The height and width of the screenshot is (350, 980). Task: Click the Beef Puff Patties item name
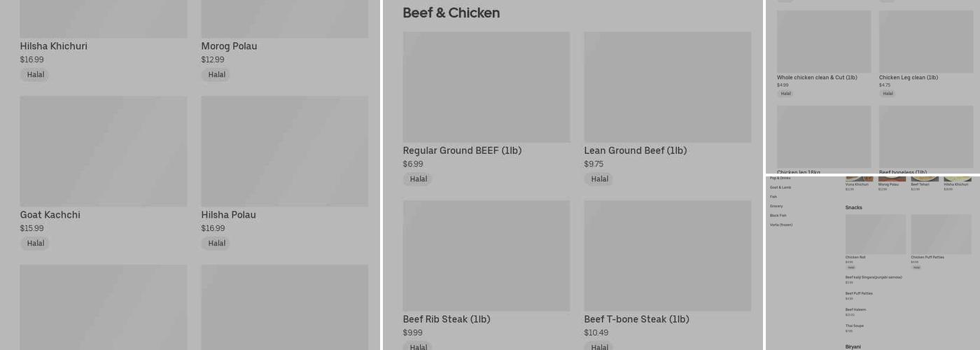tap(859, 293)
